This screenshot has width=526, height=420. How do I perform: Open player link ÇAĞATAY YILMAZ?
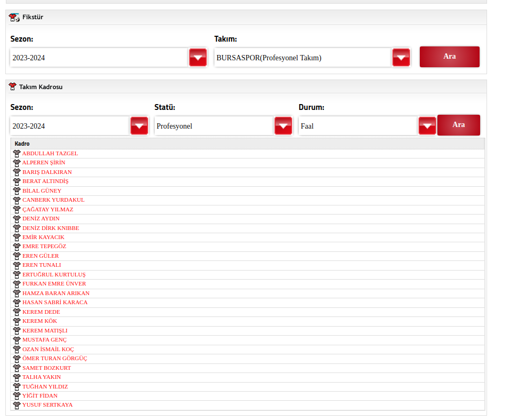47,209
